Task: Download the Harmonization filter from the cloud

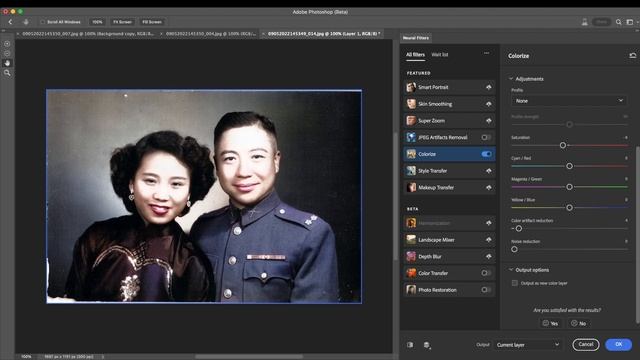Action: [x=488, y=223]
